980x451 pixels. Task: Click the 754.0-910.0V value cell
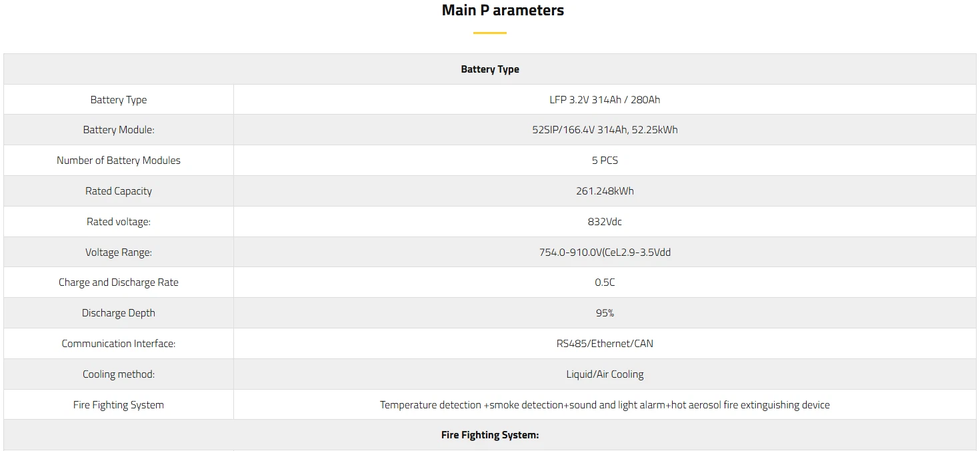coord(605,252)
